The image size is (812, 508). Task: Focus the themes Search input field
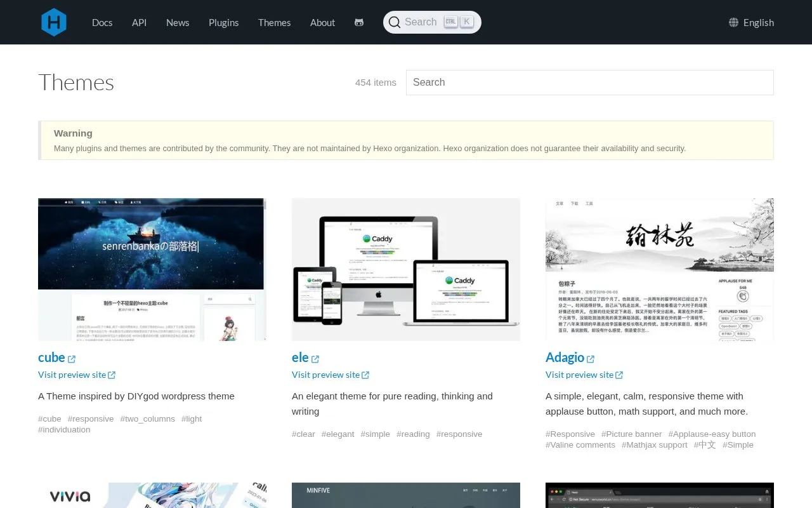click(x=590, y=83)
